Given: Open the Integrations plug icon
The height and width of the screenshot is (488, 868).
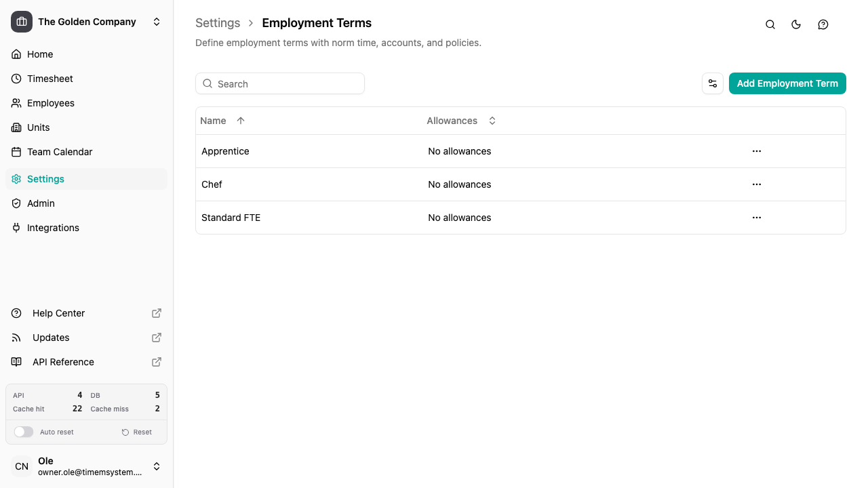Looking at the screenshot, I should click(x=16, y=228).
